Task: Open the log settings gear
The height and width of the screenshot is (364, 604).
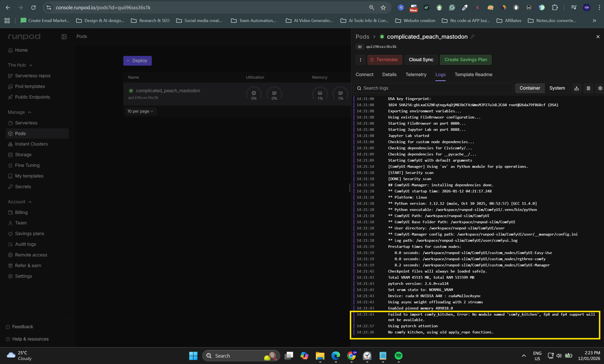Action: [600, 88]
